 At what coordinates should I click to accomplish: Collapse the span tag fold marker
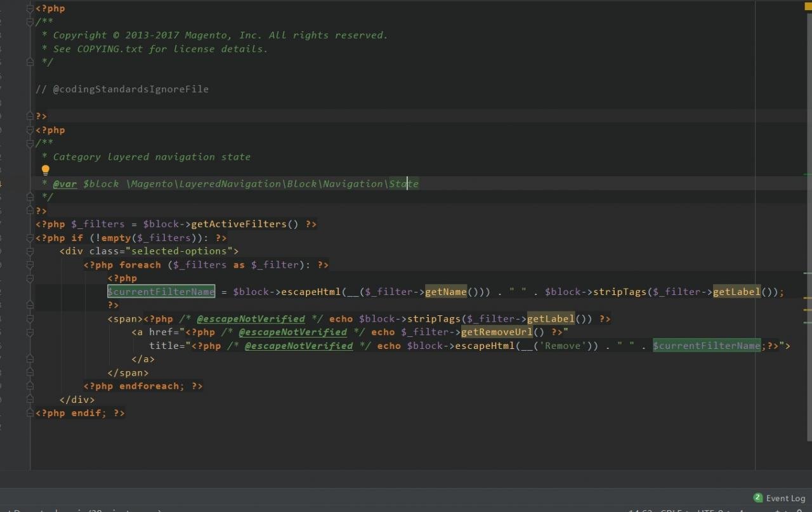(30, 319)
